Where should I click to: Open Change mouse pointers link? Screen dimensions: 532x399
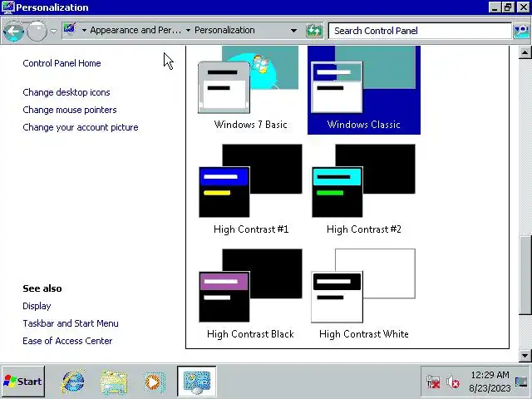(x=70, y=110)
